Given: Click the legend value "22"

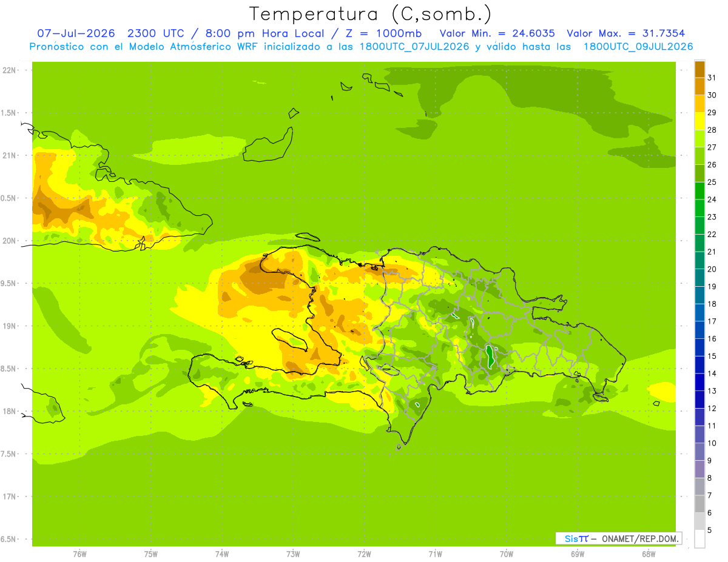Looking at the screenshot, I should point(712,234).
